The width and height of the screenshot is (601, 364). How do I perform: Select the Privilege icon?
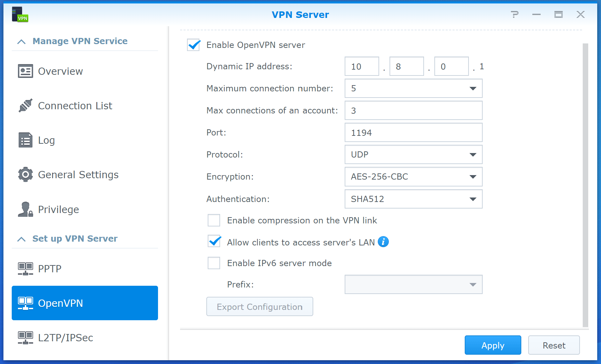click(24, 209)
